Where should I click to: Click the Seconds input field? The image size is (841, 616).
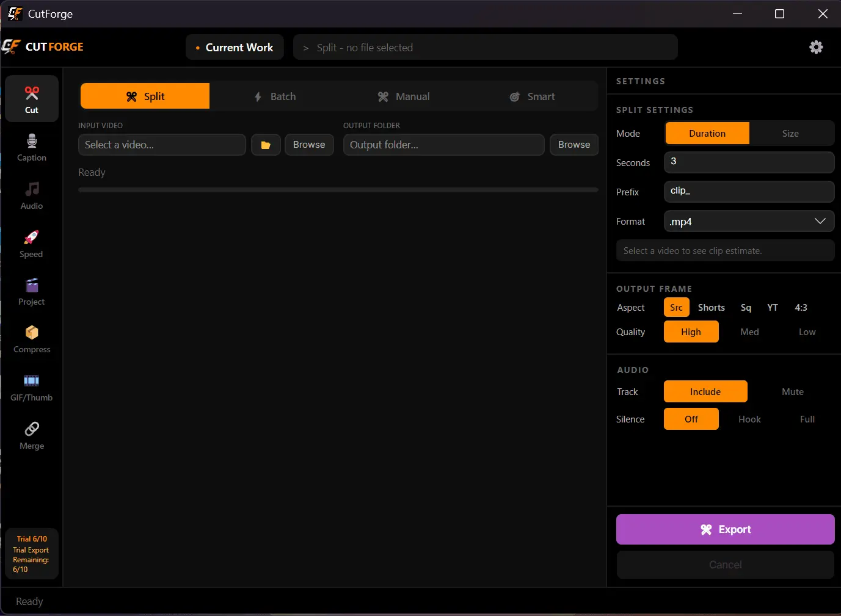(749, 162)
